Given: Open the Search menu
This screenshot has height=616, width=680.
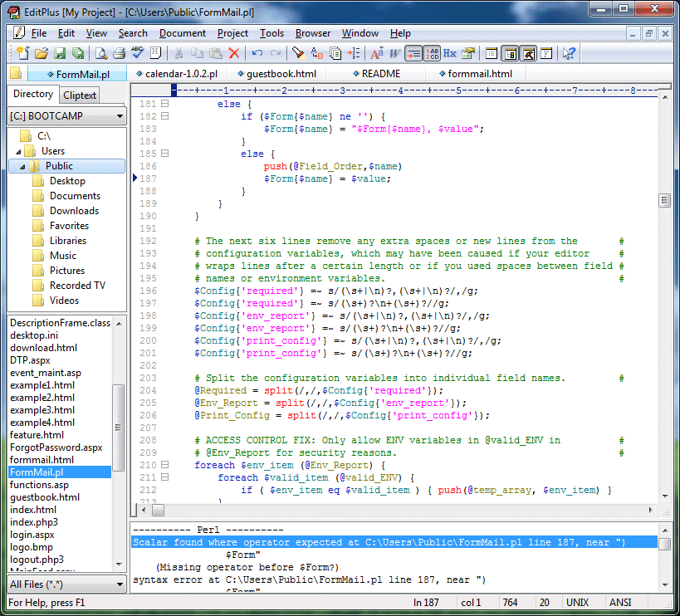Looking at the screenshot, I should pos(133,33).
